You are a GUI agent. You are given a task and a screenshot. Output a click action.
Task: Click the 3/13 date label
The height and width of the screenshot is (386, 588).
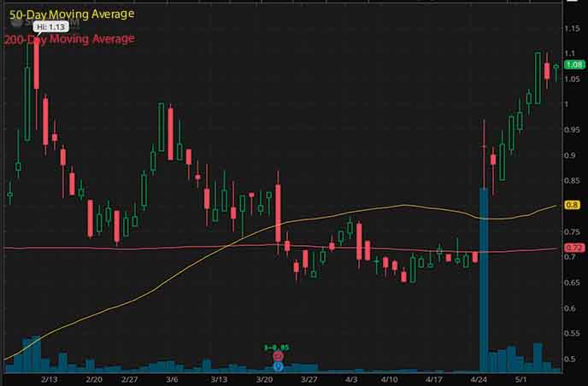(x=219, y=379)
